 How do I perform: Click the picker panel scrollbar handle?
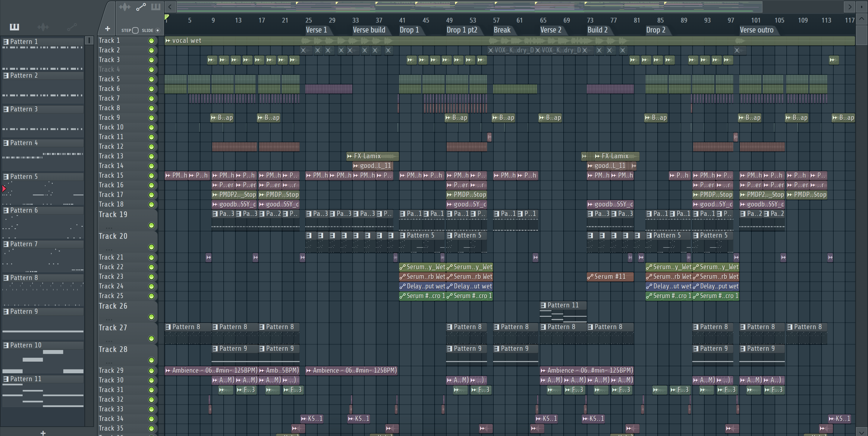89,40
